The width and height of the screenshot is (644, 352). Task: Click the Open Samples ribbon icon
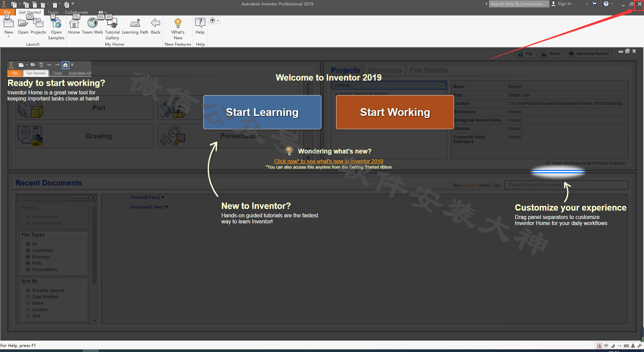pyautogui.click(x=56, y=23)
